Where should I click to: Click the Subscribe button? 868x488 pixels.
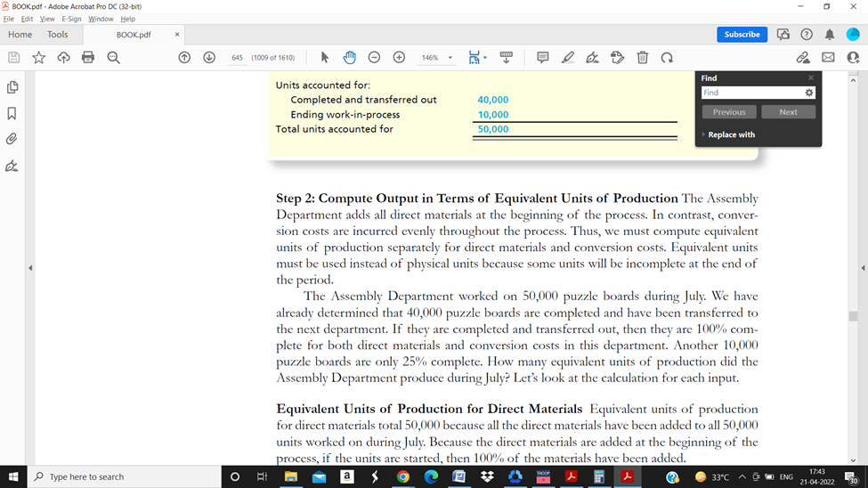742,35
